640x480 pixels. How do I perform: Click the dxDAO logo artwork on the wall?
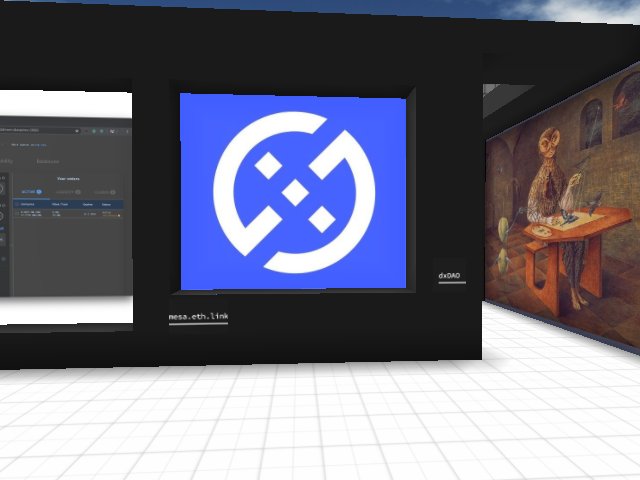(x=293, y=192)
